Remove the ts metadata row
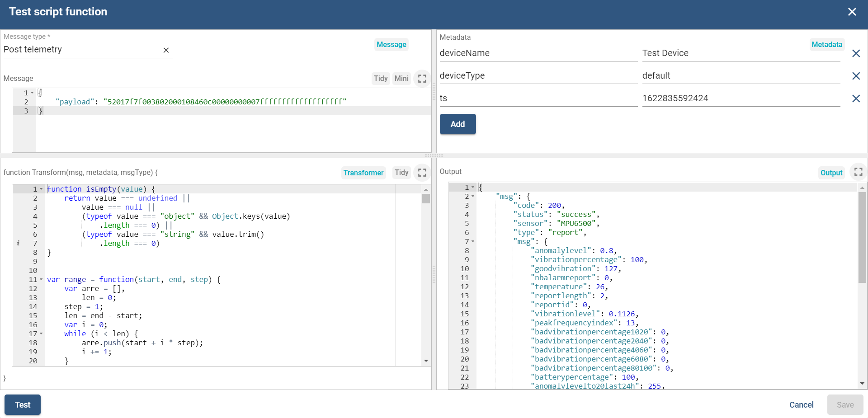868x418 pixels. [856, 99]
